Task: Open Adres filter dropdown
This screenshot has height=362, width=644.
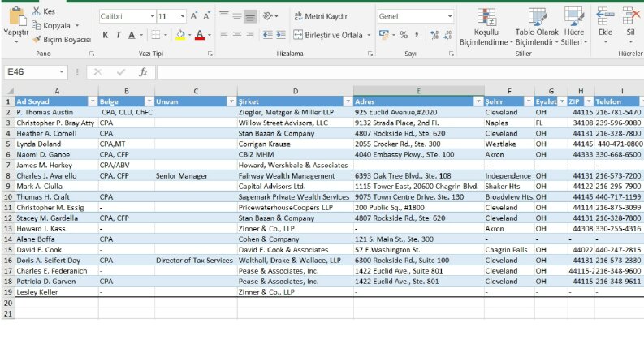Action: [x=478, y=101]
